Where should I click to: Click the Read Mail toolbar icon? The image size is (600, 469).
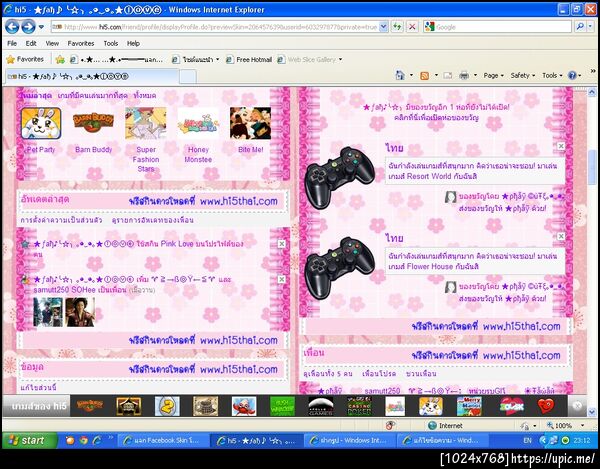pyautogui.click(x=448, y=75)
